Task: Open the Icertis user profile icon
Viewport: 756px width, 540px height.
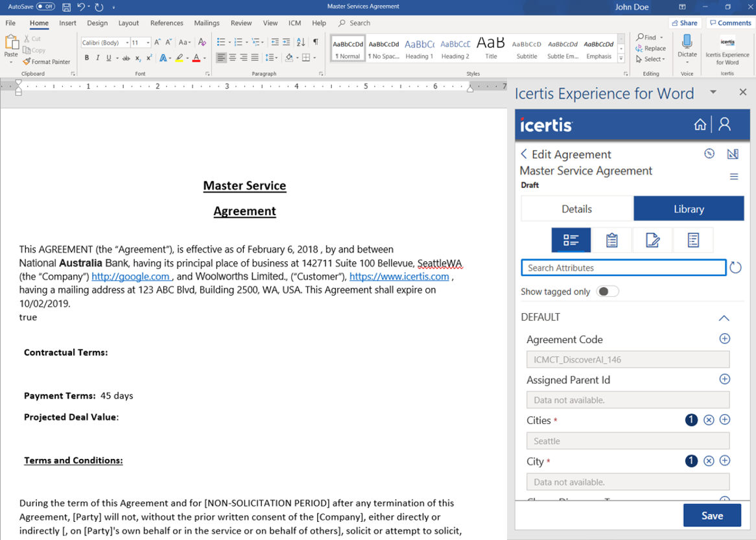Action: 725,124
